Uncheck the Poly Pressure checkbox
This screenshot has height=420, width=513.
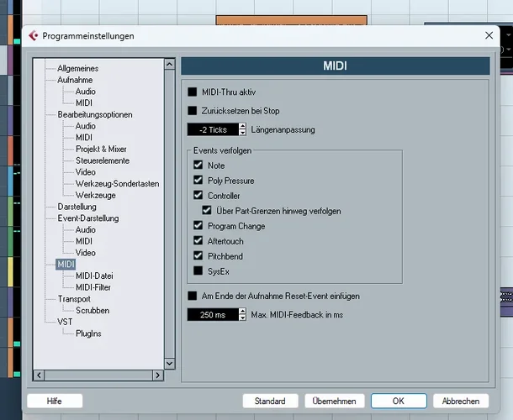click(x=198, y=180)
